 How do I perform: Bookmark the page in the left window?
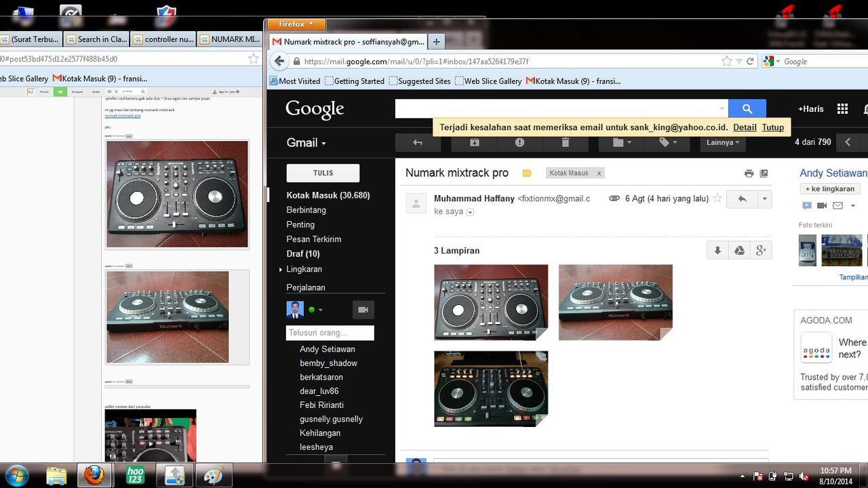point(253,59)
